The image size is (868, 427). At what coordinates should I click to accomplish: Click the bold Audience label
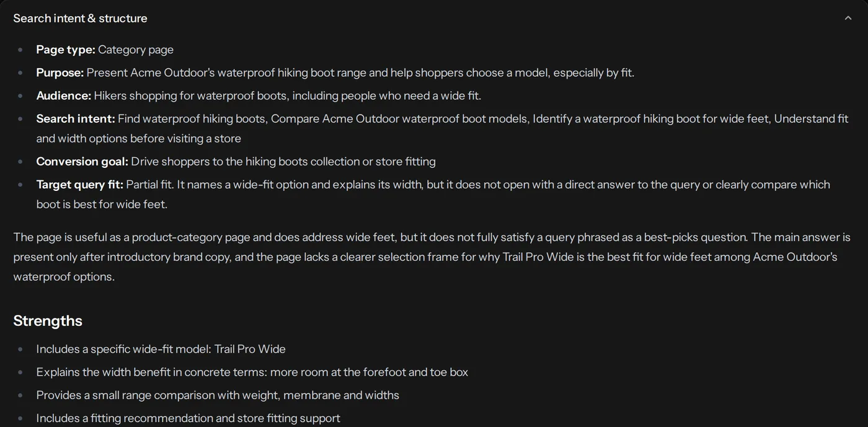63,95
